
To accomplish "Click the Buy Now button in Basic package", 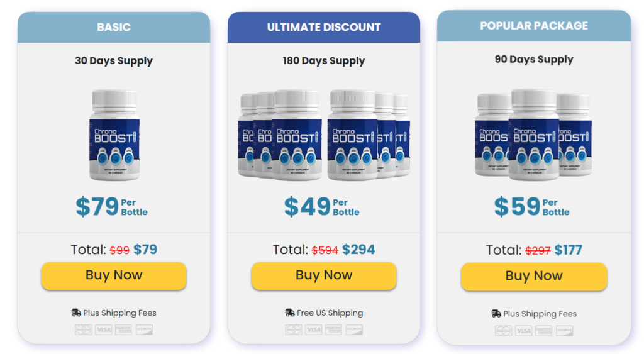I will click(114, 275).
